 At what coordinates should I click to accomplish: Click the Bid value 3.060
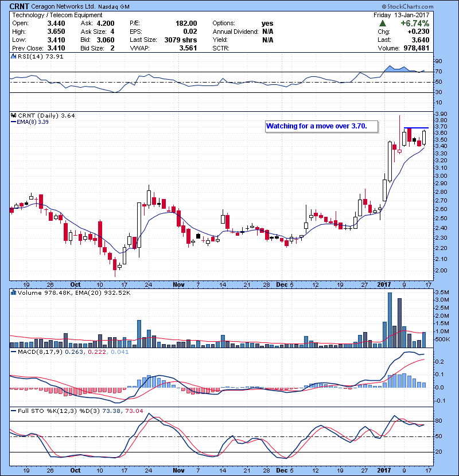click(106, 40)
